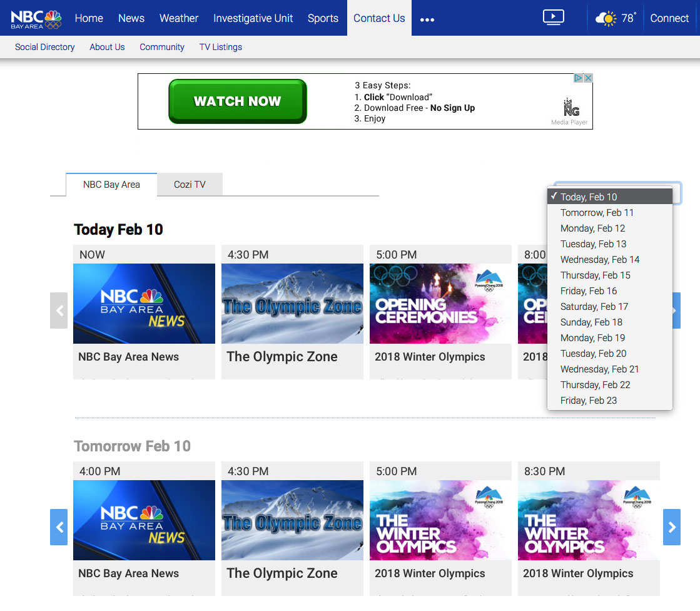Open the 5:00 PM Opening Ceremonies thumbnail
Viewport: 700px width, 611px height.
tap(440, 304)
